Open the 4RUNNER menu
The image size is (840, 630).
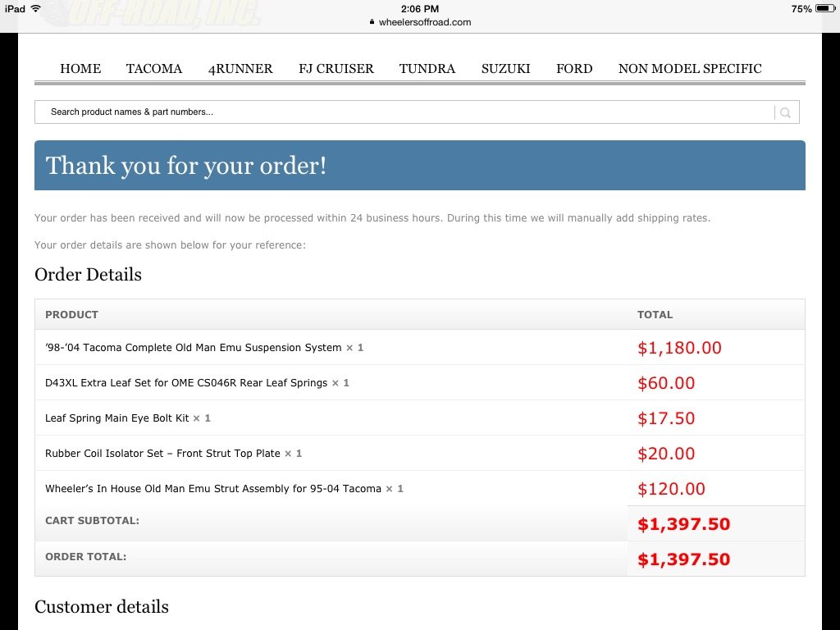click(240, 69)
